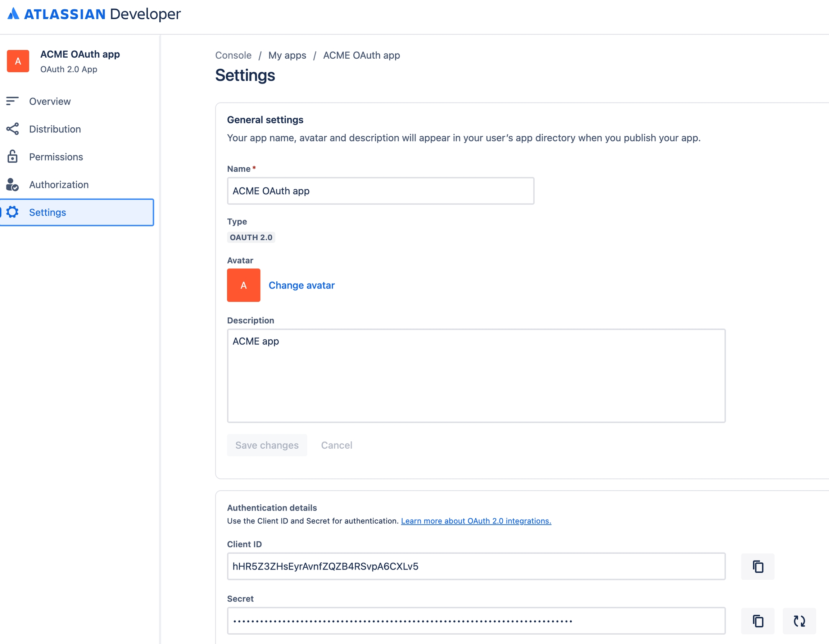The image size is (829, 644).
Task: Navigate to My apps breadcrumb
Action: pyautogui.click(x=287, y=55)
